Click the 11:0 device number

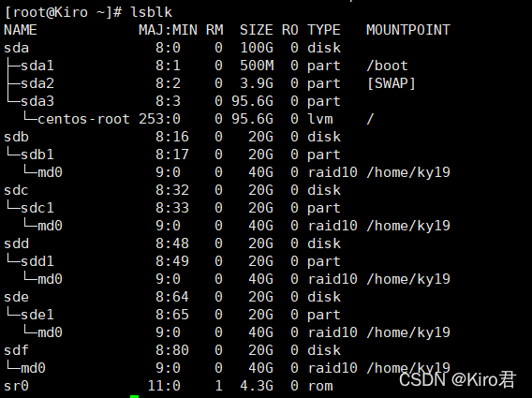click(x=164, y=386)
